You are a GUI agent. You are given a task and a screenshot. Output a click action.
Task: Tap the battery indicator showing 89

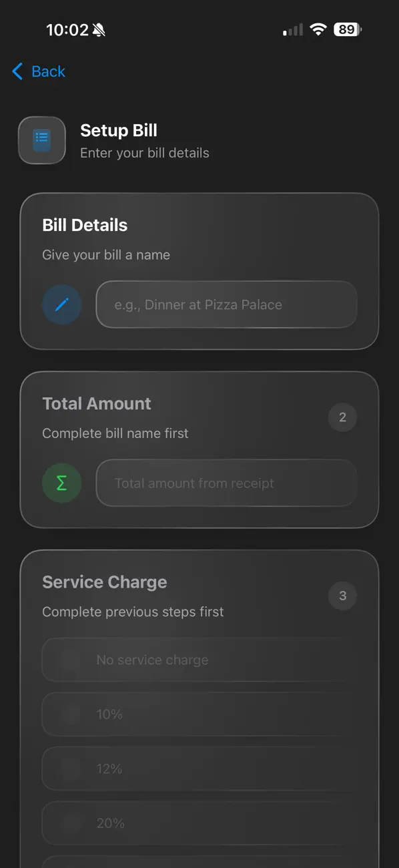click(x=346, y=29)
